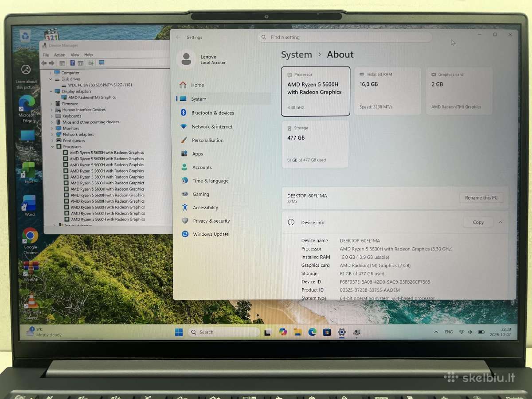The height and width of the screenshot is (399, 532).
Task: Click the Settings back arrow
Action: pos(178,37)
